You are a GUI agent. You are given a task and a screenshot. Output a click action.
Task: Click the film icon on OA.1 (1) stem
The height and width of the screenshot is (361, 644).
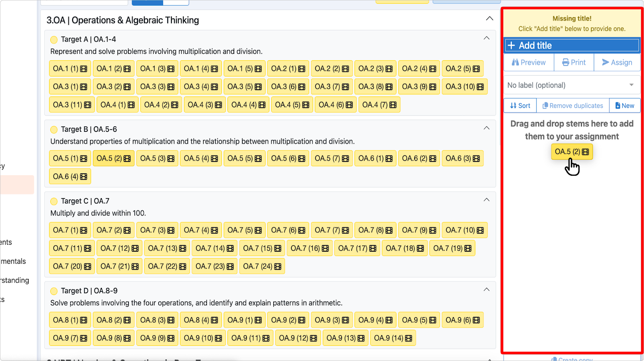pyautogui.click(x=84, y=69)
